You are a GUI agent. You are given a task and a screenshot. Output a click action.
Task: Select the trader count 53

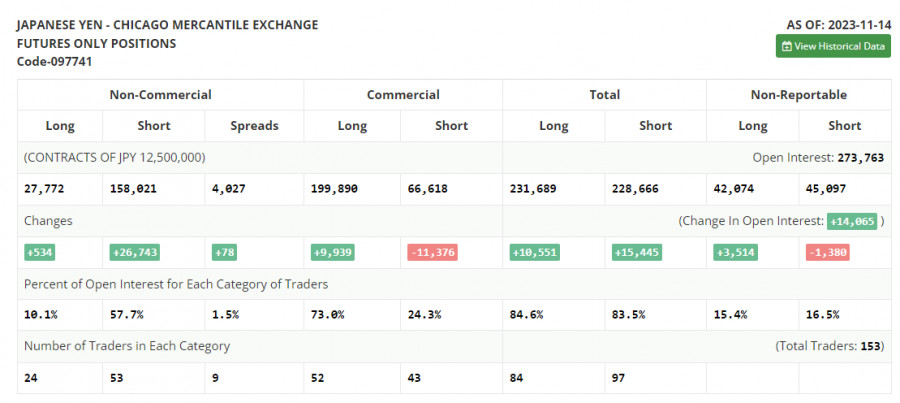(116, 378)
